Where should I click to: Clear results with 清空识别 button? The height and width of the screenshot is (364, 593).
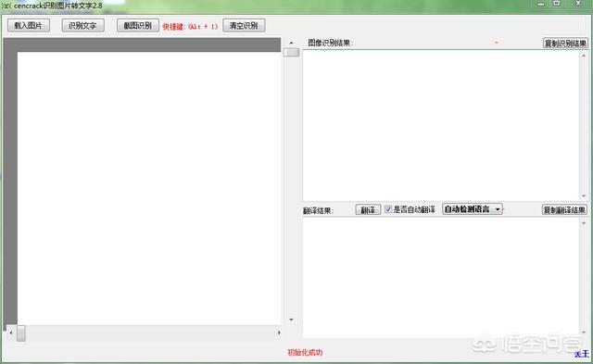pos(244,25)
